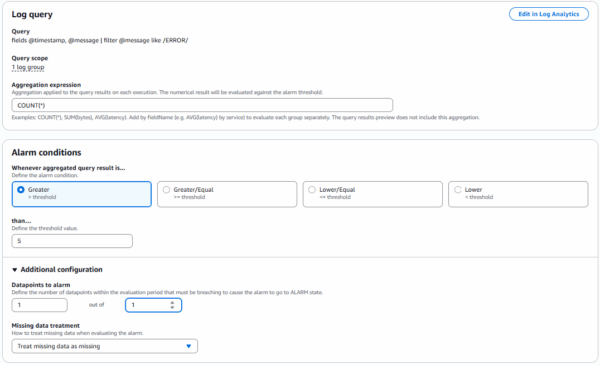This screenshot has width=600, height=365.
Task: Pick the Lower threshold radio option
Action: [458, 190]
